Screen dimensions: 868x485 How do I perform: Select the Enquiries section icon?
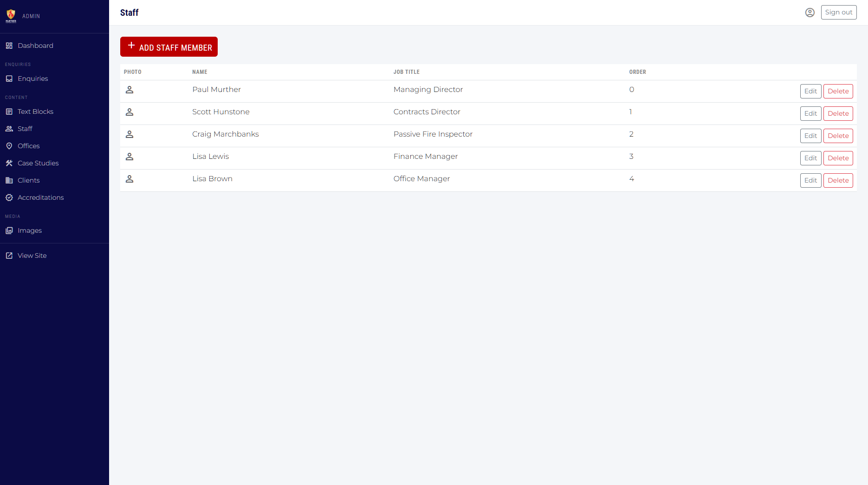point(9,79)
